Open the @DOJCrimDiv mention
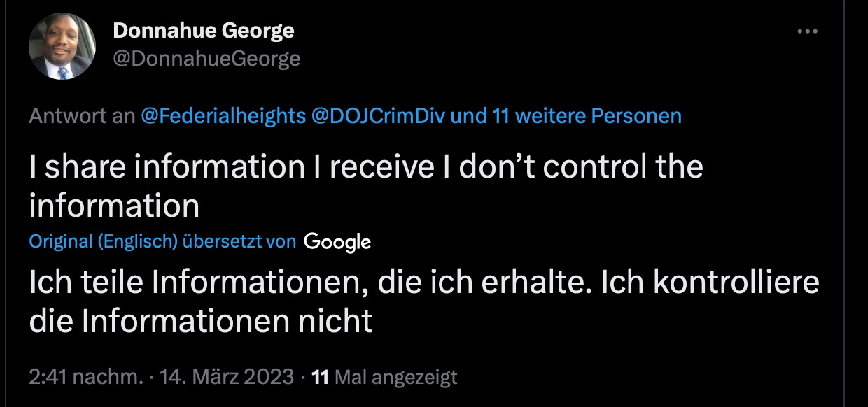Viewport: 868px width, 407px height. [379, 115]
